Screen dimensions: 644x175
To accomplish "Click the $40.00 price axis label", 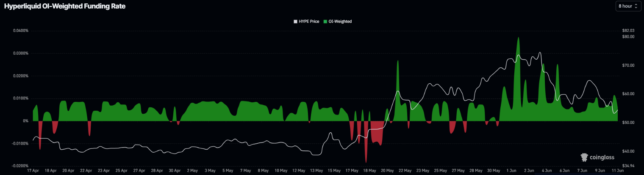I will click(628, 151).
